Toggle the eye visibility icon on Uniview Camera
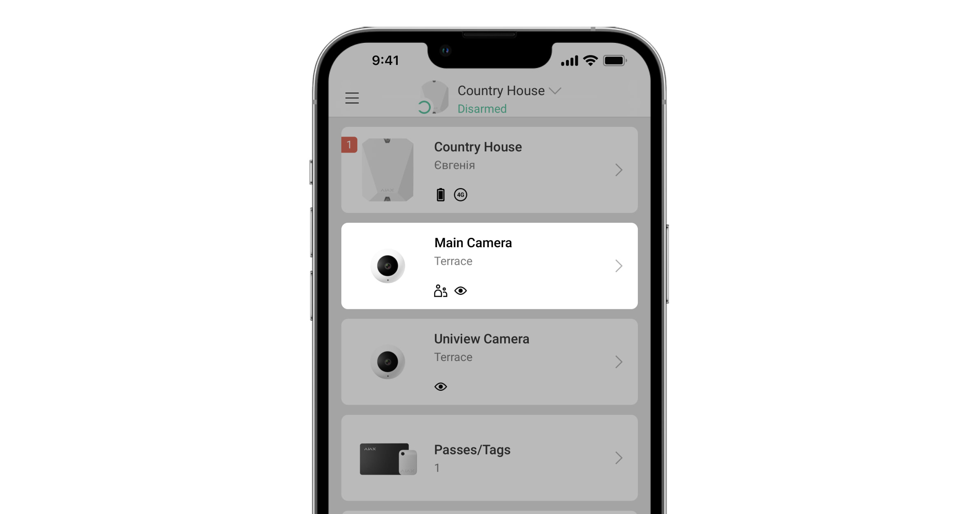 click(x=441, y=386)
